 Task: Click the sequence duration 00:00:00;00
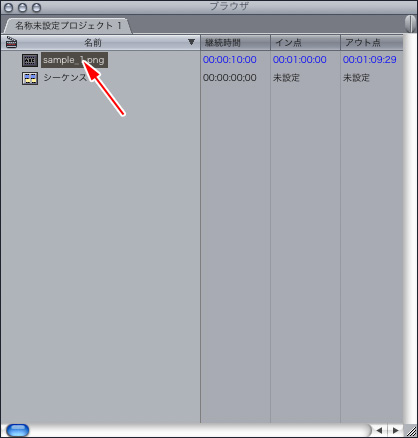click(230, 78)
